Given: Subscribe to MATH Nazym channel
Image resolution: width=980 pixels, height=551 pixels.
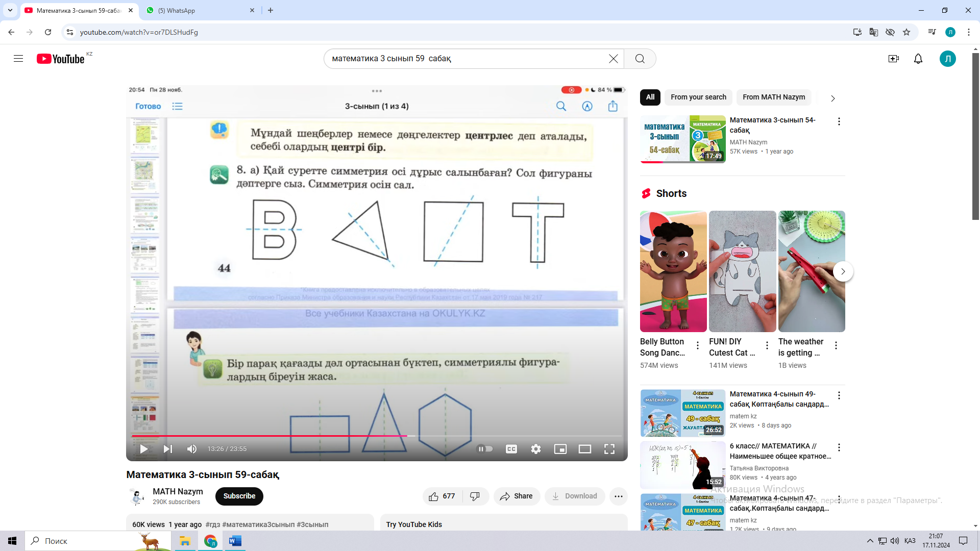Looking at the screenshot, I should pos(239,496).
